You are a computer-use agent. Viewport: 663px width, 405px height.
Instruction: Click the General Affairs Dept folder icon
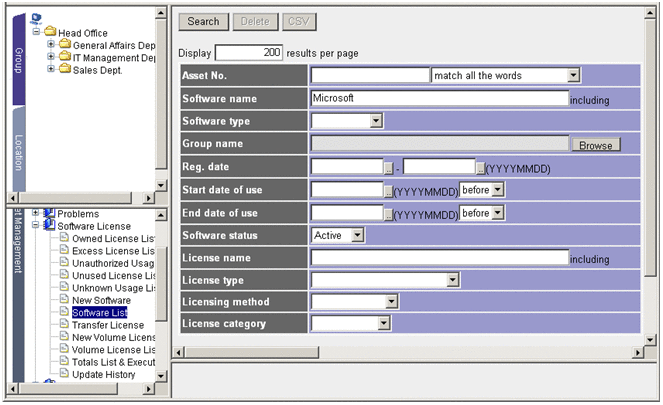tap(65, 44)
